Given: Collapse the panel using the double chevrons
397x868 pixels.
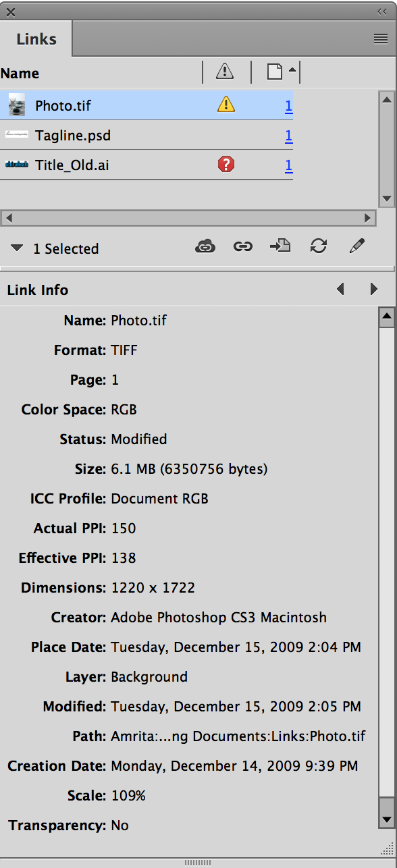Looking at the screenshot, I should [382, 11].
